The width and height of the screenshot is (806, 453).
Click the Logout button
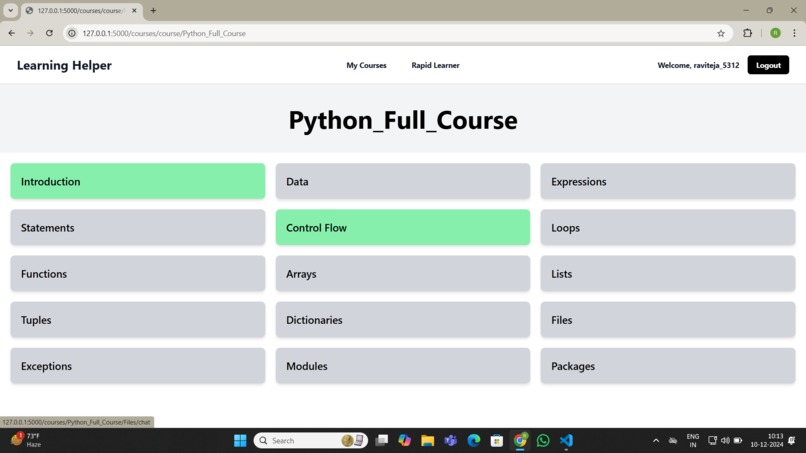(x=768, y=65)
